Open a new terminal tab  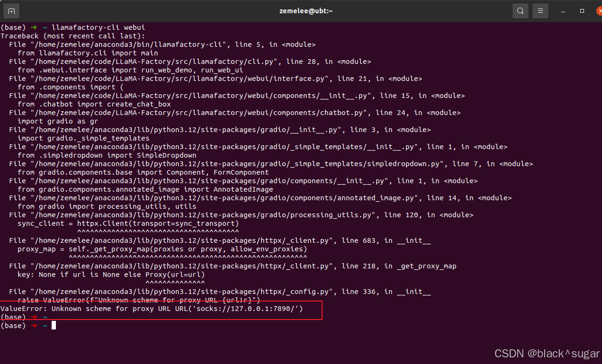(x=12, y=10)
